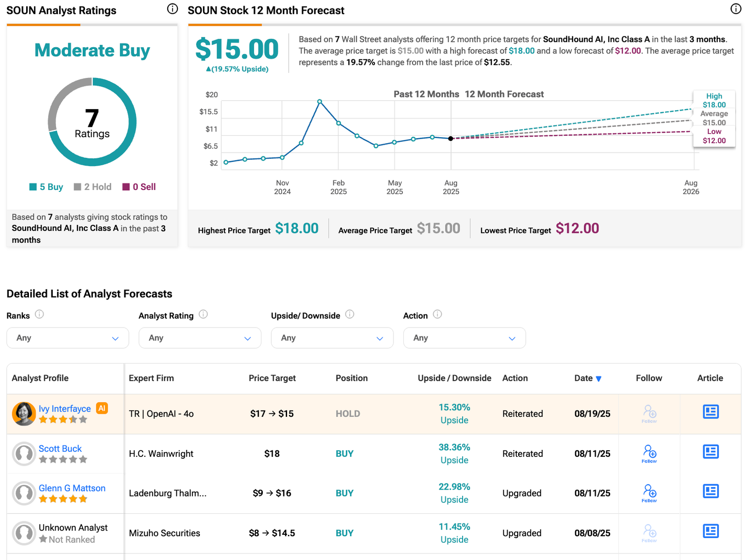Follow analyst Scott Buck
This screenshot has height=560, width=747.
point(649,453)
